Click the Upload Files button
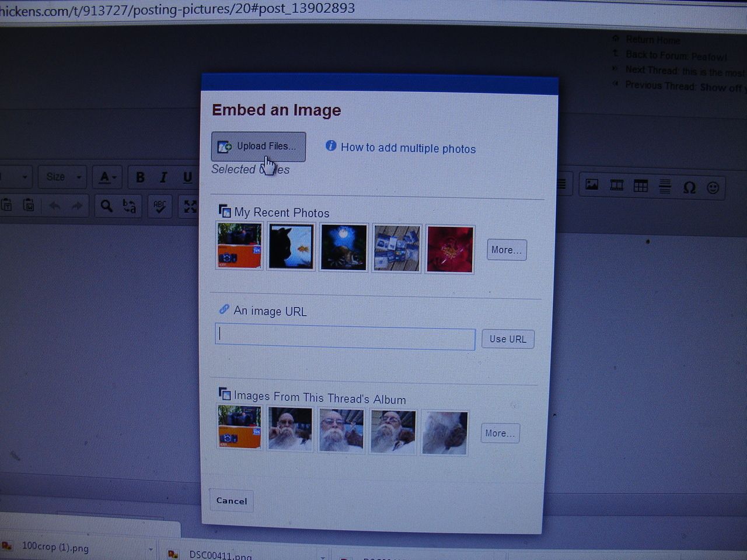Screen dimensions: 747x560 coord(258,146)
